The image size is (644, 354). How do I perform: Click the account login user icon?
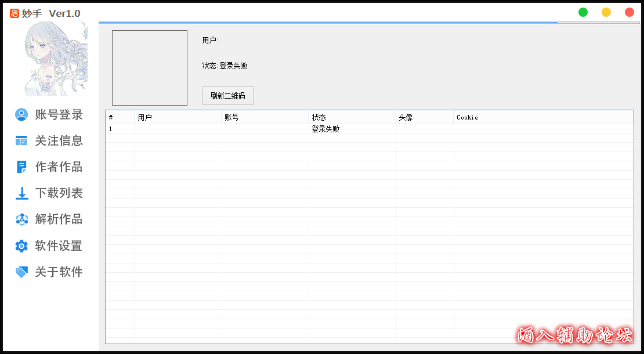point(21,115)
